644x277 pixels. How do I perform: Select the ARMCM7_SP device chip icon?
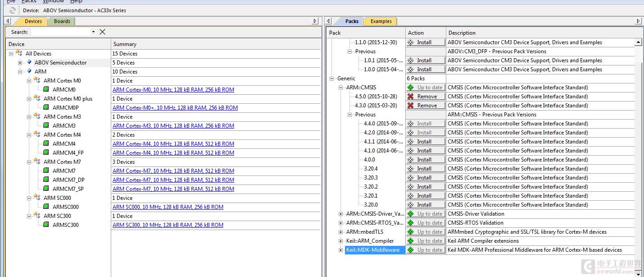click(x=46, y=189)
